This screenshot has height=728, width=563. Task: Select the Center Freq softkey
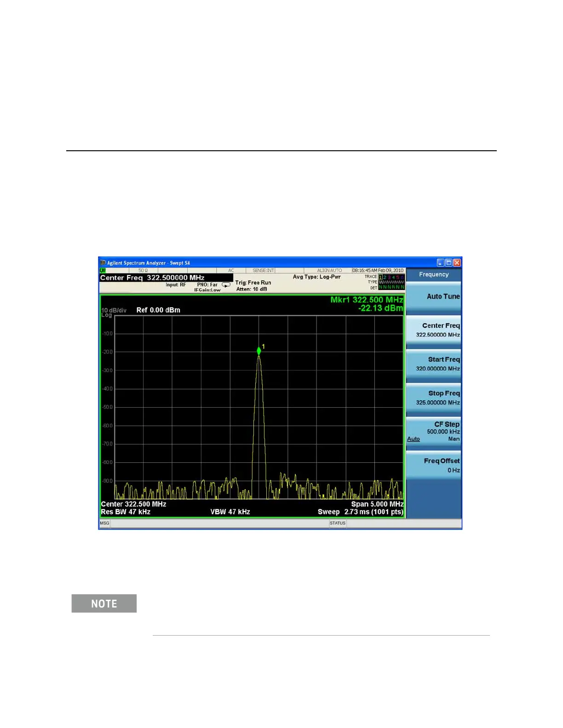433,330
